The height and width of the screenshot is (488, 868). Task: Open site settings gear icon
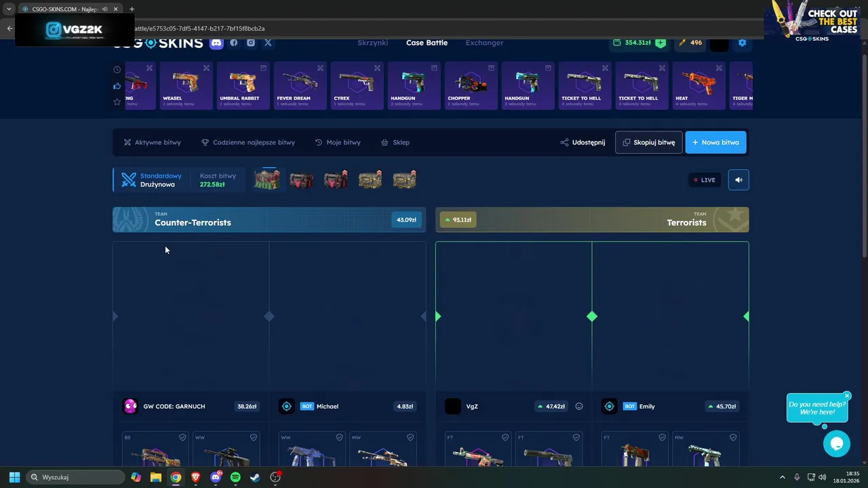[x=742, y=43]
